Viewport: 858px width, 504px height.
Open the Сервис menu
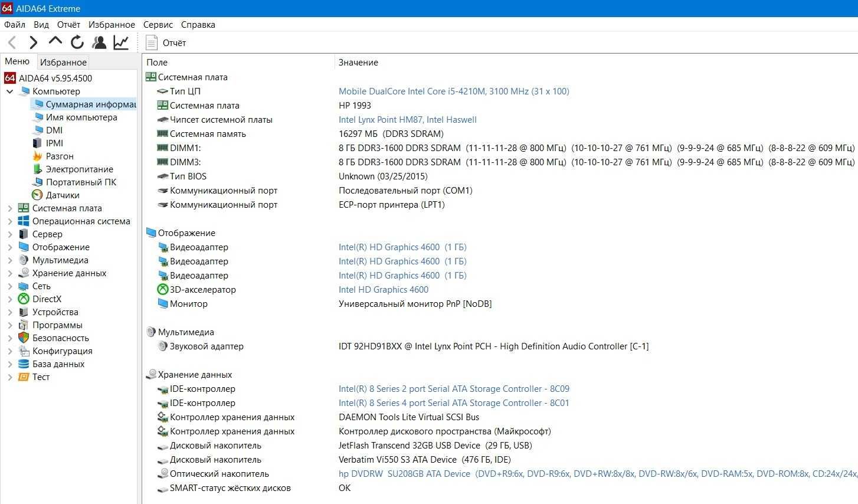158,25
